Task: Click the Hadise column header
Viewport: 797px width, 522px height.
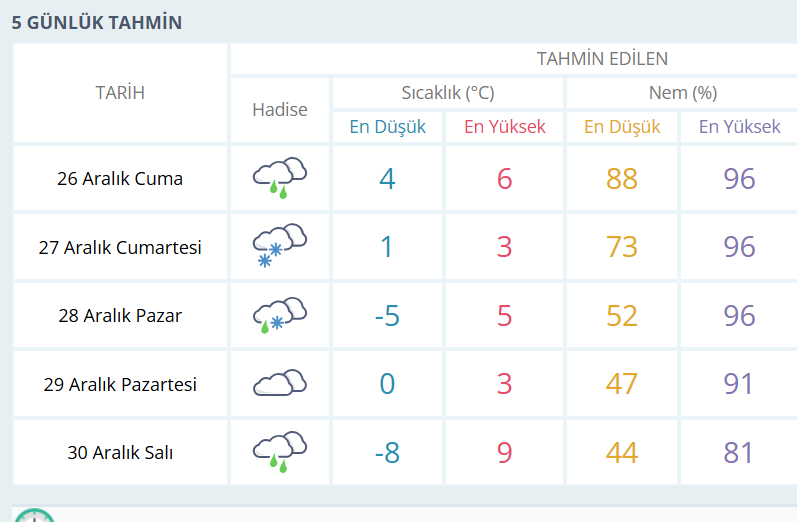Action: point(280,109)
